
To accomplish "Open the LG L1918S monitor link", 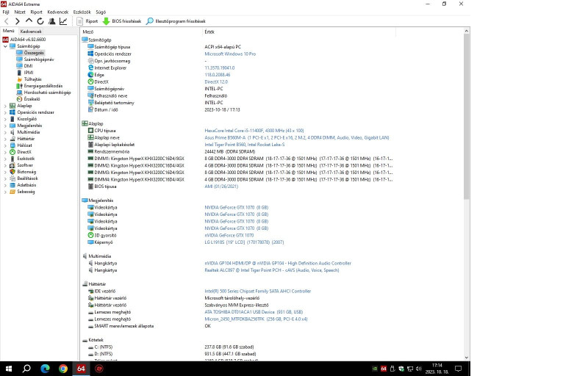I will click(244, 242).
